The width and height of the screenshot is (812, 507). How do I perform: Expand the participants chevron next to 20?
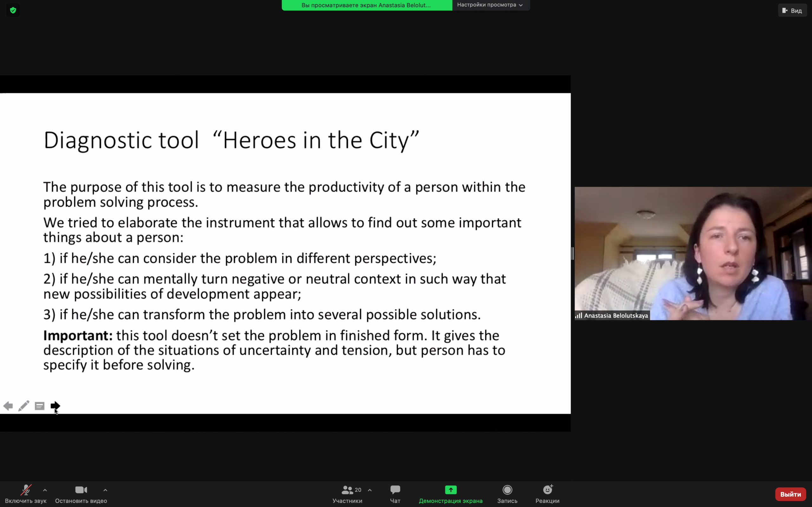pyautogui.click(x=370, y=490)
